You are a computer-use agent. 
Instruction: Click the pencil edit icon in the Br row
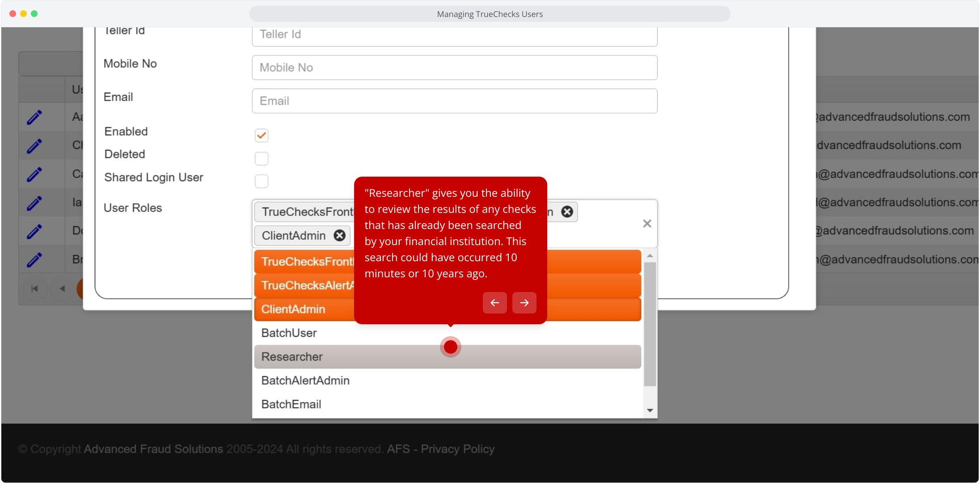[34, 260]
